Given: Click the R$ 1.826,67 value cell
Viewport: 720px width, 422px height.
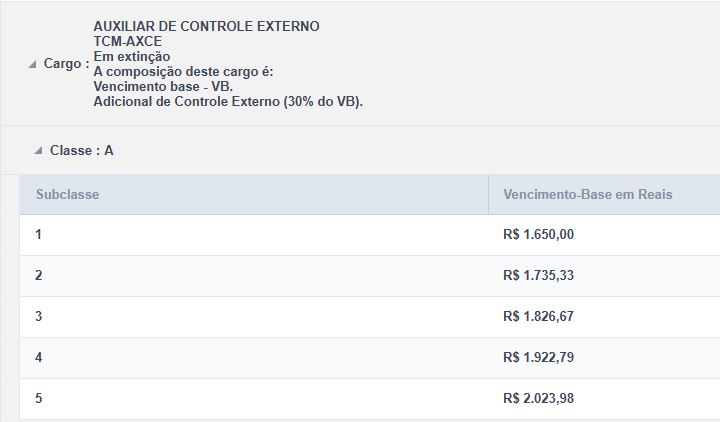Looking at the screenshot, I should pos(539,316).
